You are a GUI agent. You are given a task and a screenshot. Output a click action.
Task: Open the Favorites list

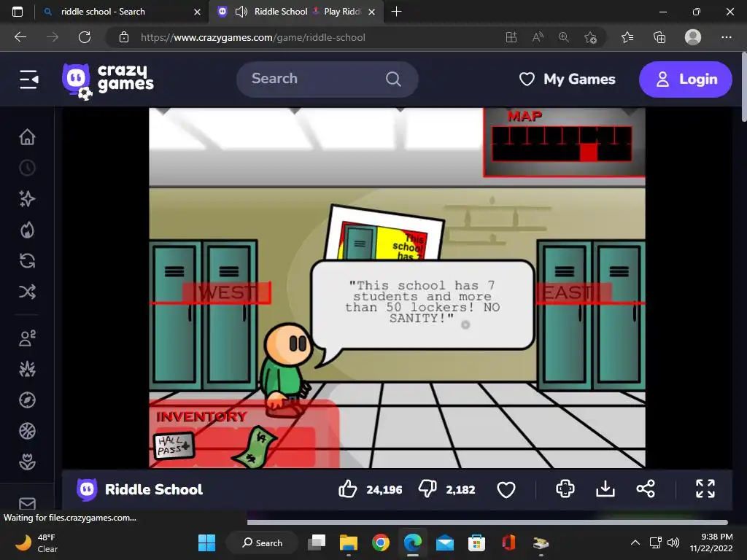(627, 37)
